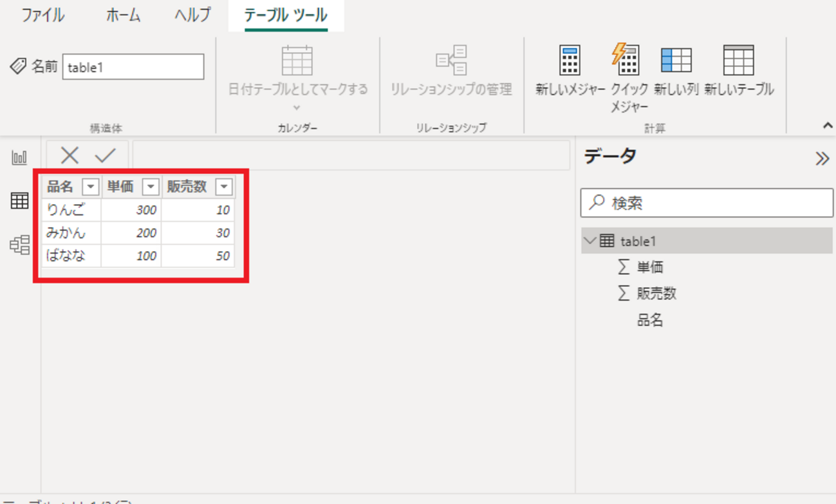Open the 品名 column filter dropdown
Image resolution: width=836 pixels, height=504 pixels.
tap(91, 187)
